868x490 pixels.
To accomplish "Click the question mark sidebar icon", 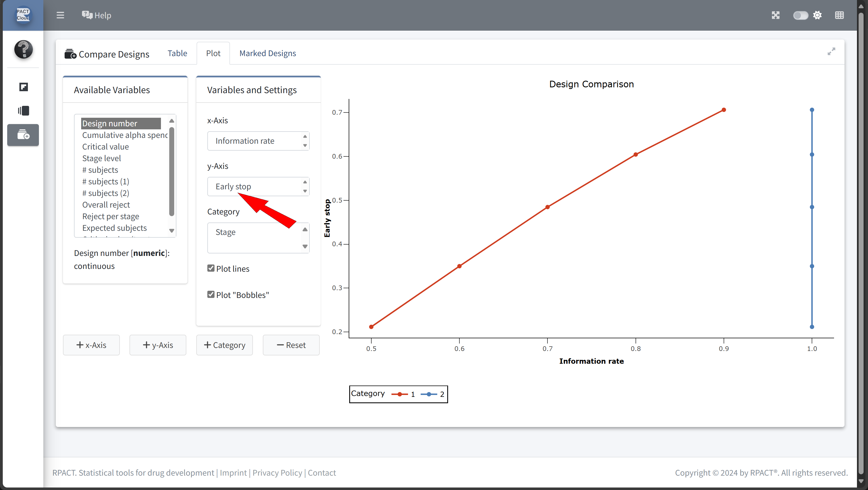I will [x=23, y=49].
